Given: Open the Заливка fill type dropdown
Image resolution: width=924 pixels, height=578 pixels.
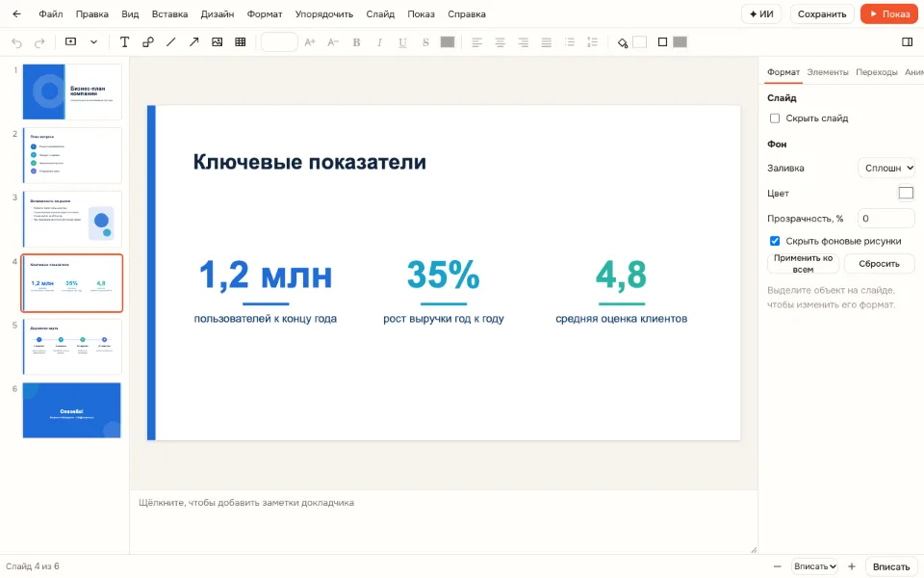Looking at the screenshot, I should (886, 168).
